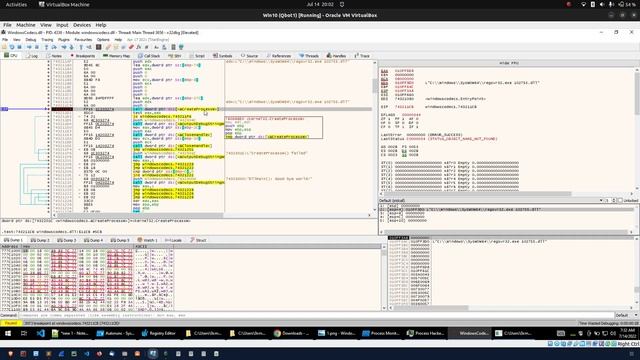Viewport: 640px width, 360px height.
Task: Open Scylla via the dark toolbar icon
Action: [98, 47]
